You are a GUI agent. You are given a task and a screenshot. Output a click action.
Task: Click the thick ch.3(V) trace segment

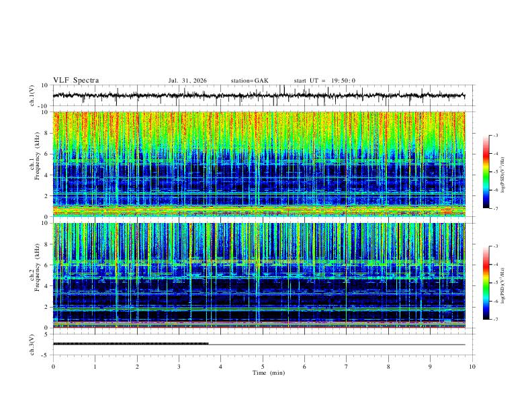(130, 344)
